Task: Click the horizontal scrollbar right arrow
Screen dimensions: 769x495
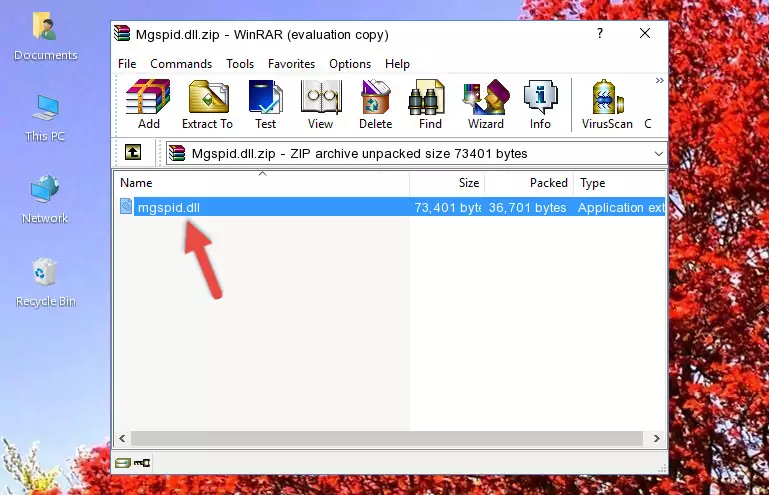Action: [656, 439]
